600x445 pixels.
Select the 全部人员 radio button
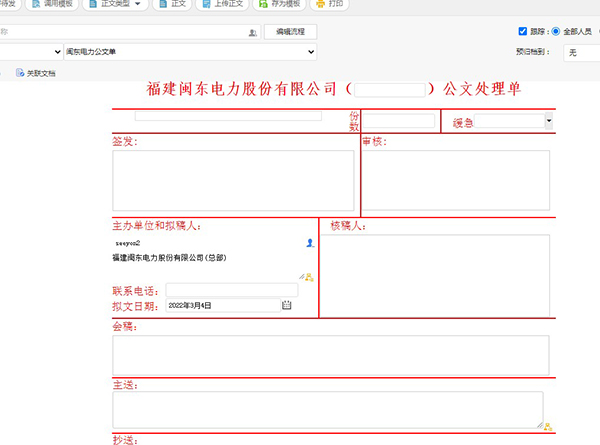(556, 31)
